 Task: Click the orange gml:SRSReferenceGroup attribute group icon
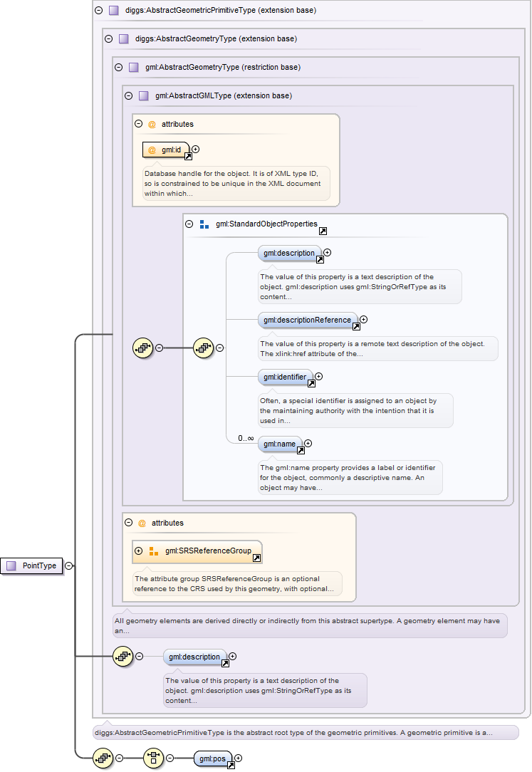point(154,551)
